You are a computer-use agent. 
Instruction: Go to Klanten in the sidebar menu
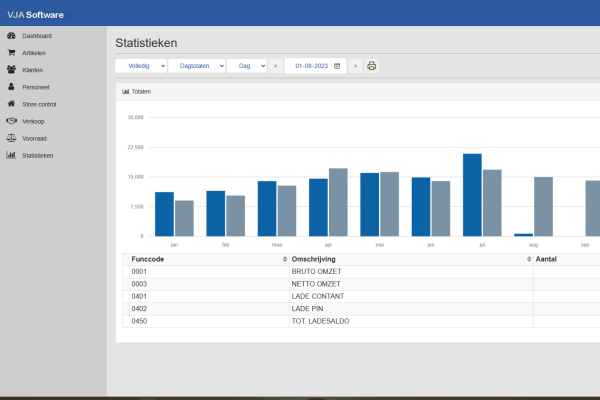point(32,70)
